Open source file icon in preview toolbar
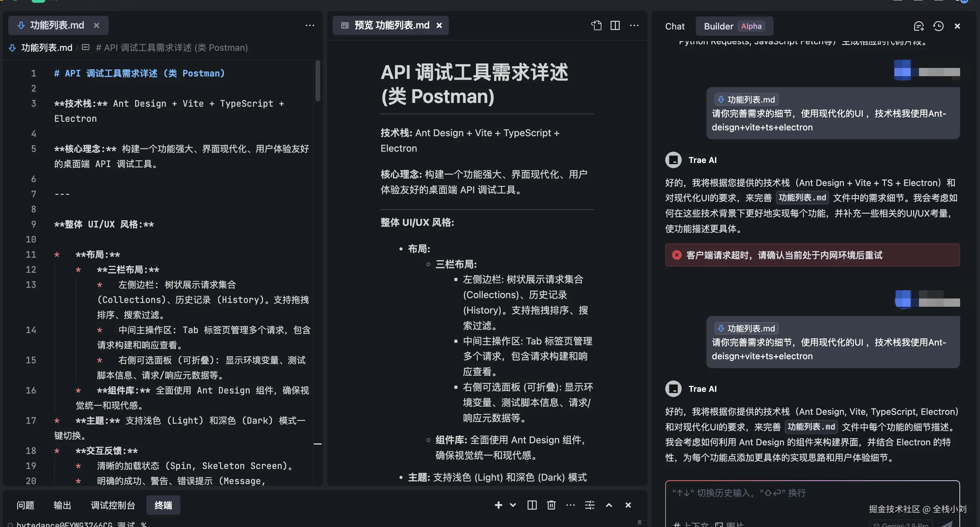The height and width of the screenshot is (527, 980). click(596, 25)
